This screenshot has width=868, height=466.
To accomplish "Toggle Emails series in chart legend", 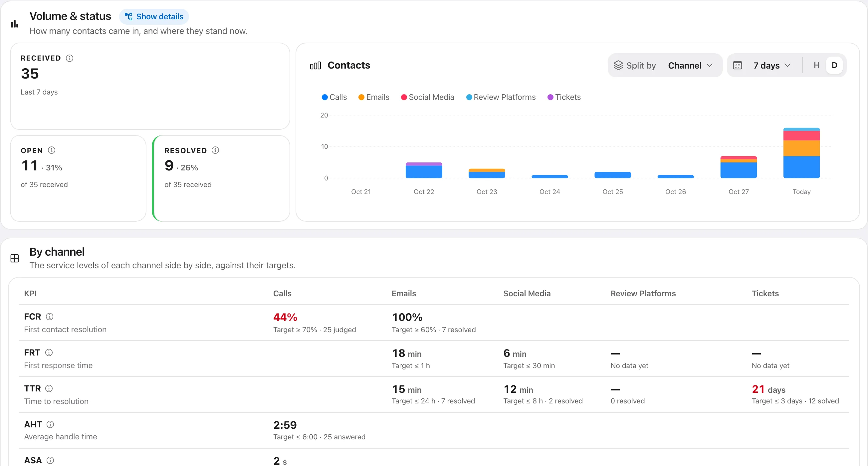I will [x=374, y=97].
